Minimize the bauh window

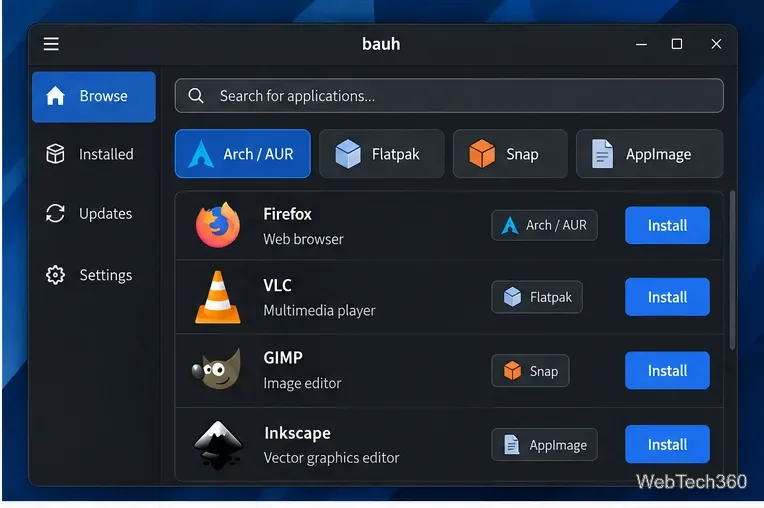click(x=641, y=44)
